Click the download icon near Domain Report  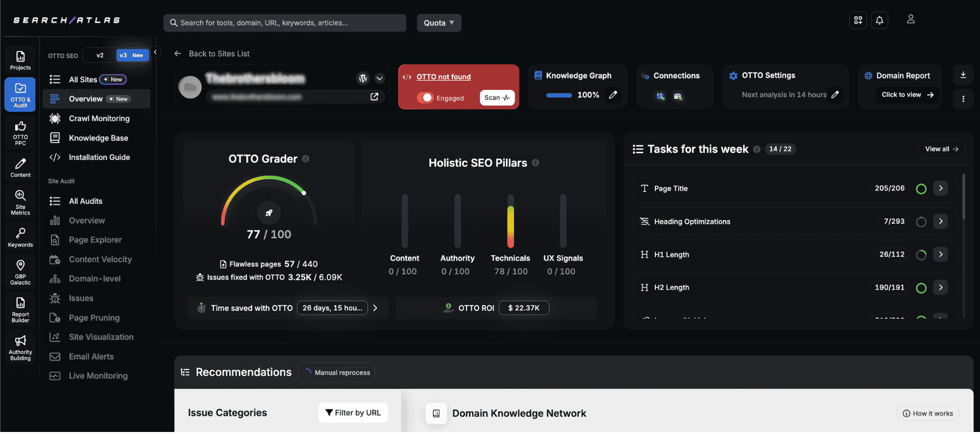click(x=963, y=76)
